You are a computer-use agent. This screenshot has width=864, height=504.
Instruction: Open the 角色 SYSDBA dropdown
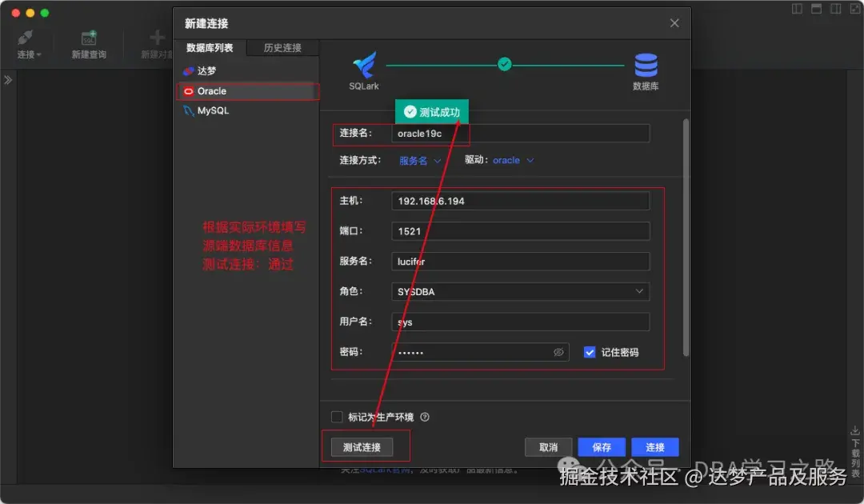pos(641,291)
